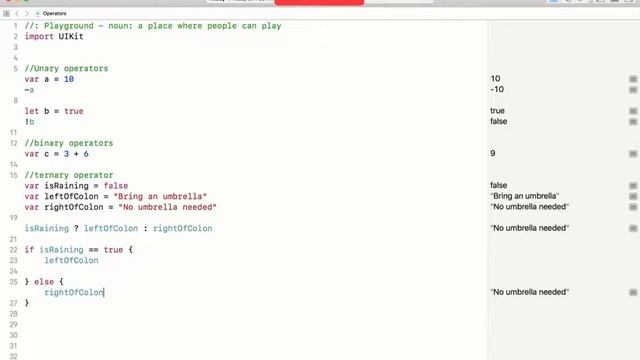Click the var leftOfColon declaration line
Image resolution: width=640 pixels, height=360 pixels.
pyautogui.click(x=116, y=196)
